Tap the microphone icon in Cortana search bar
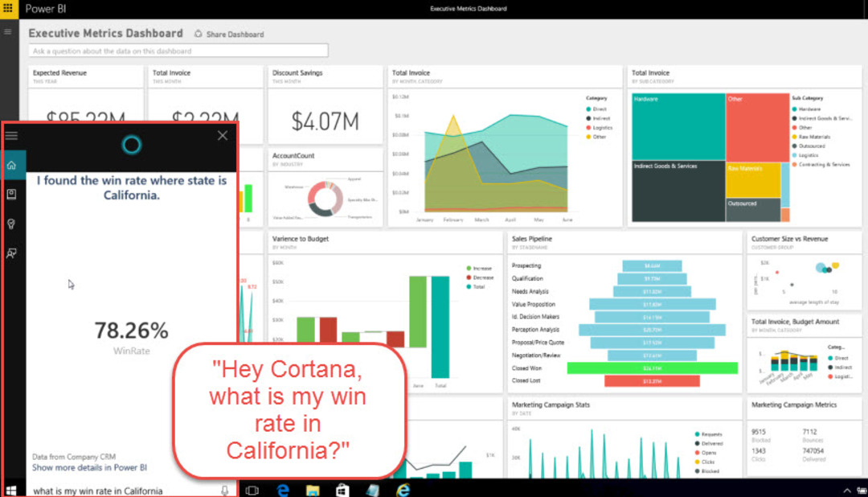Screen dimensions: 868x497 pyautogui.click(x=224, y=489)
